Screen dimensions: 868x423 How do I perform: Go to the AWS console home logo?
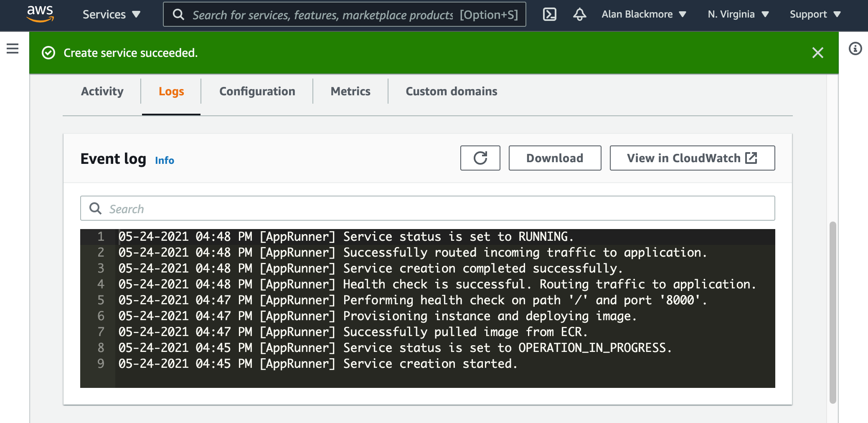coord(40,14)
